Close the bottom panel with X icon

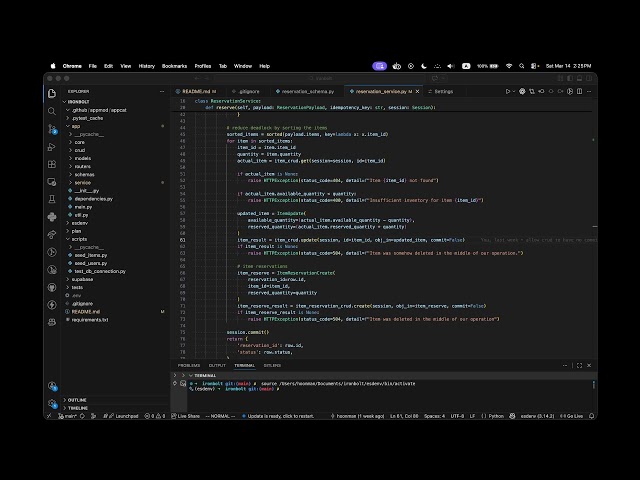pyautogui.click(x=589, y=365)
